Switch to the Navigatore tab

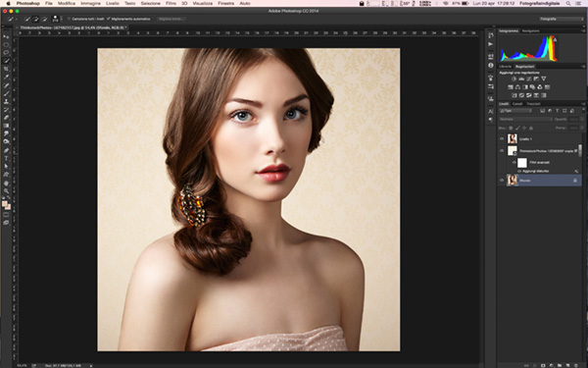(530, 30)
